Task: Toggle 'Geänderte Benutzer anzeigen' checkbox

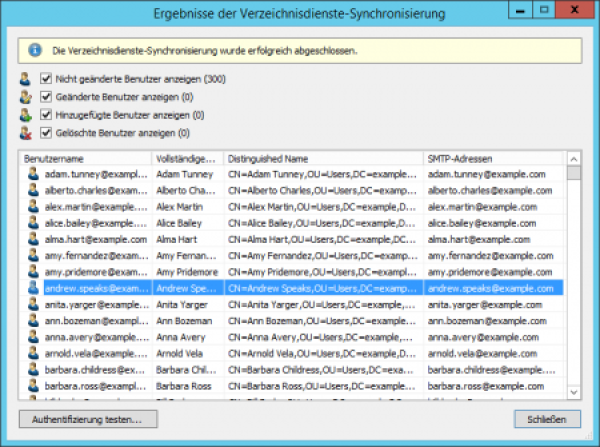Action: pyautogui.click(x=46, y=96)
